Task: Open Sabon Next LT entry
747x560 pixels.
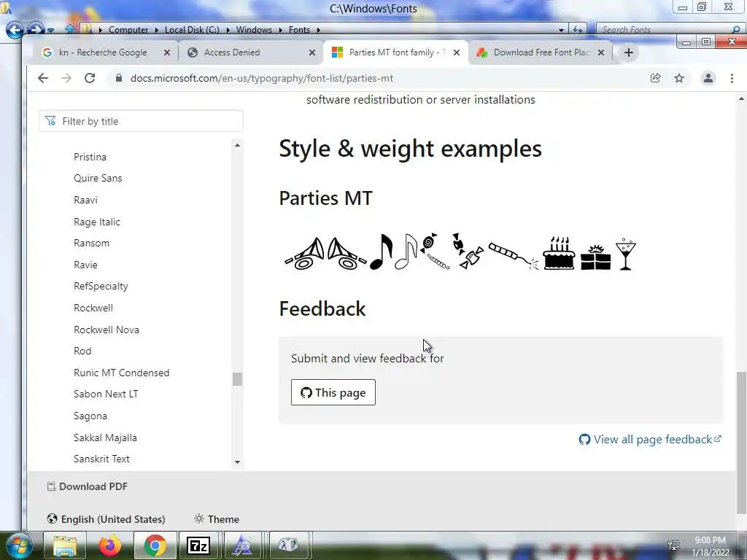Action: [x=106, y=394]
